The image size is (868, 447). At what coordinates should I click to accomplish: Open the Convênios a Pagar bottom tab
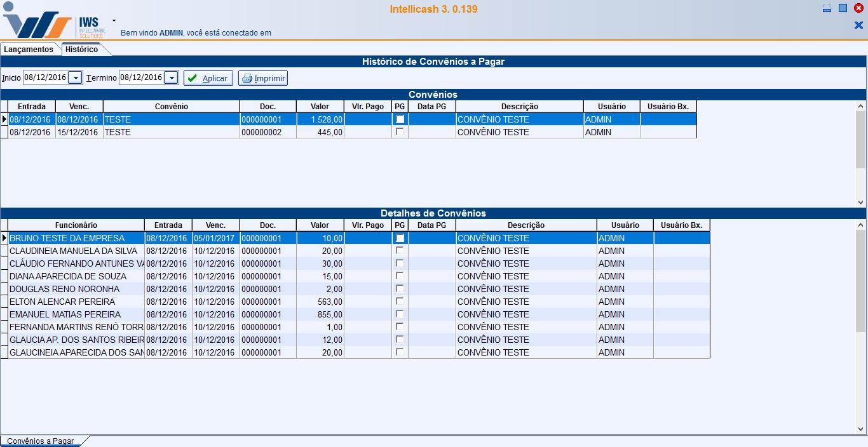click(41, 441)
